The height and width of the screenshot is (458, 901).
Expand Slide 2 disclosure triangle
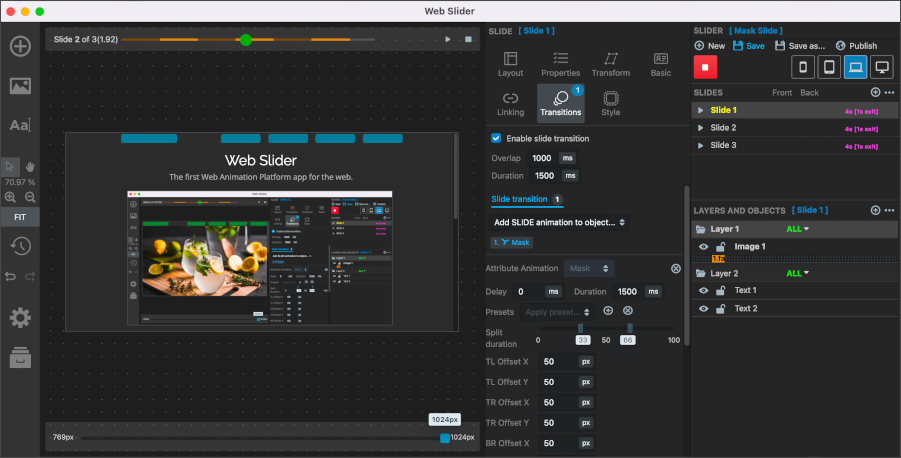coord(700,128)
